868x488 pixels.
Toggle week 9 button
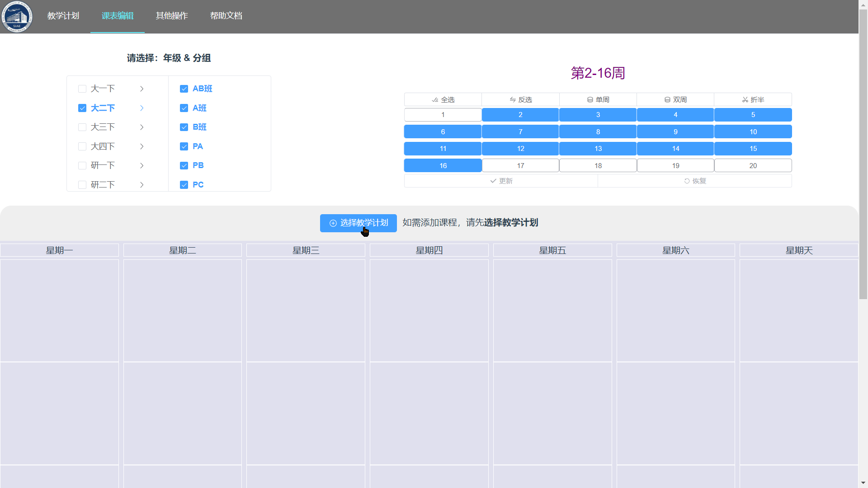coord(675,132)
